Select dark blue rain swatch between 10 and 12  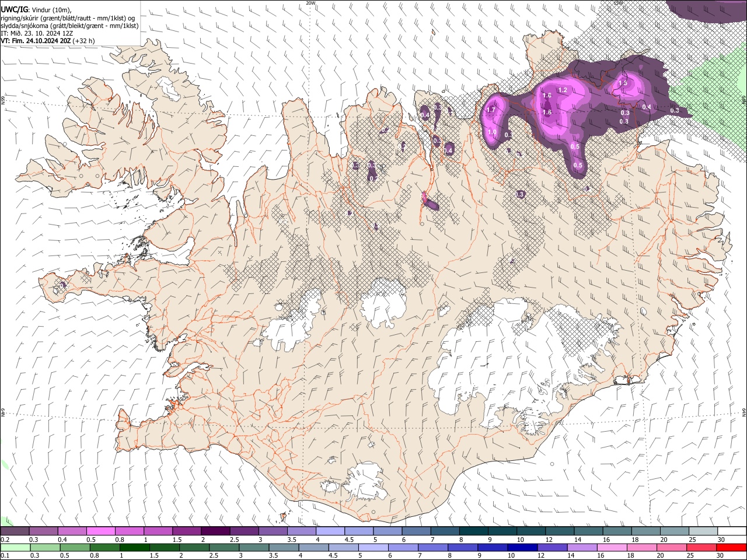522,547
